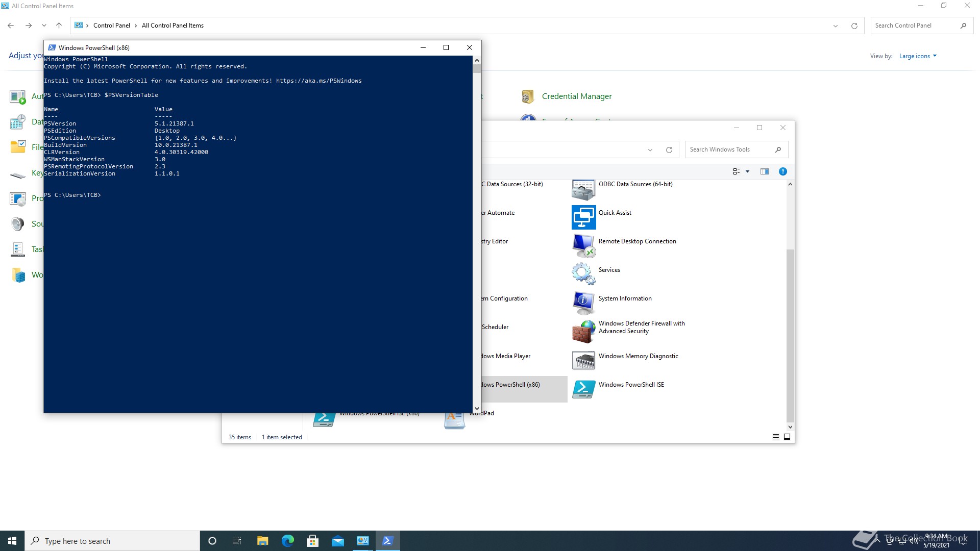Image resolution: width=980 pixels, height=551 pixels.
Task: Expand Windows Tools address bar dropdown
Action: (650, 150)
